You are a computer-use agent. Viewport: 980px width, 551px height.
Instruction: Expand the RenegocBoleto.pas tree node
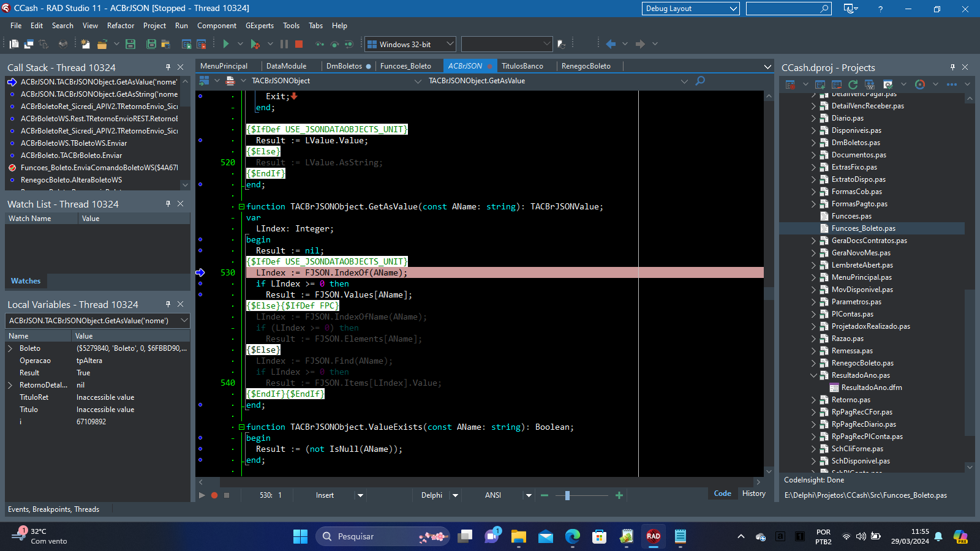pos(814,363)
